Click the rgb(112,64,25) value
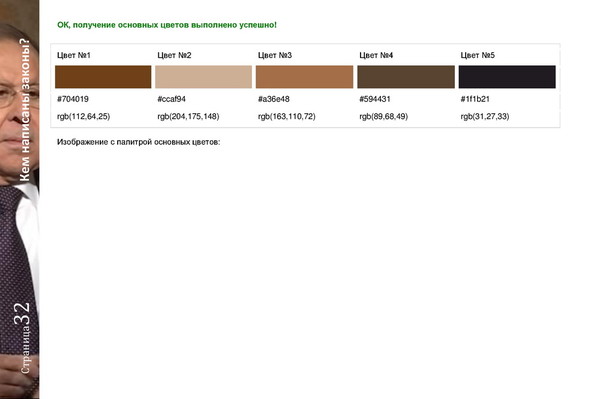 click(x=83, y=116)
